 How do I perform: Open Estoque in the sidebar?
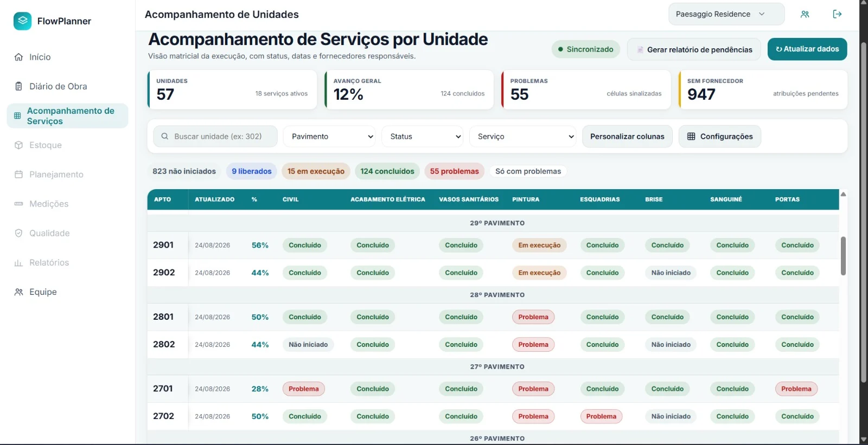[x=67, y=145]
